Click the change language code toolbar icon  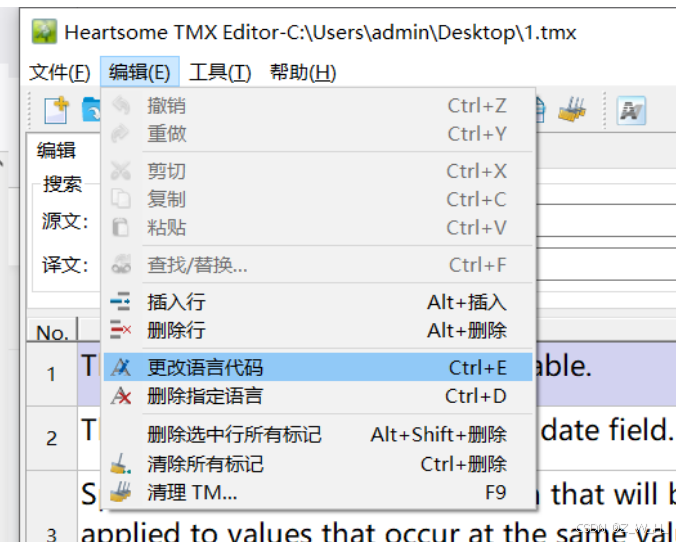tap(631, 110)
